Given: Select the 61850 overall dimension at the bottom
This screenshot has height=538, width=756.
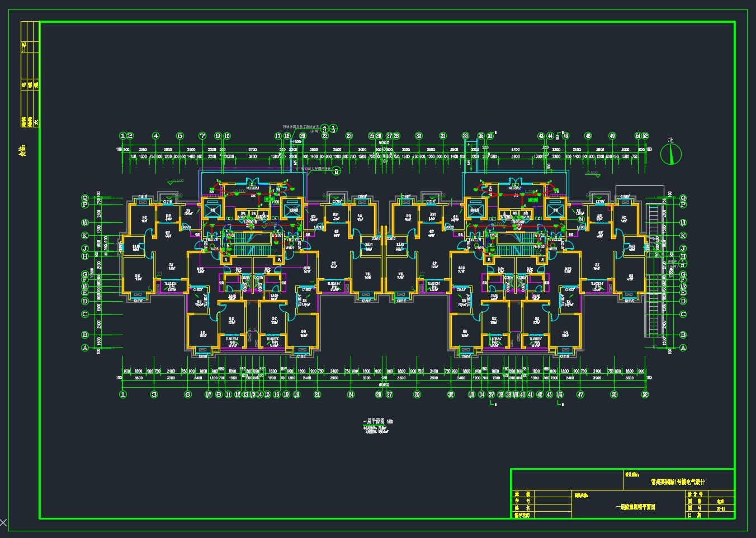Looking at the screenshot, I should 384,384.
